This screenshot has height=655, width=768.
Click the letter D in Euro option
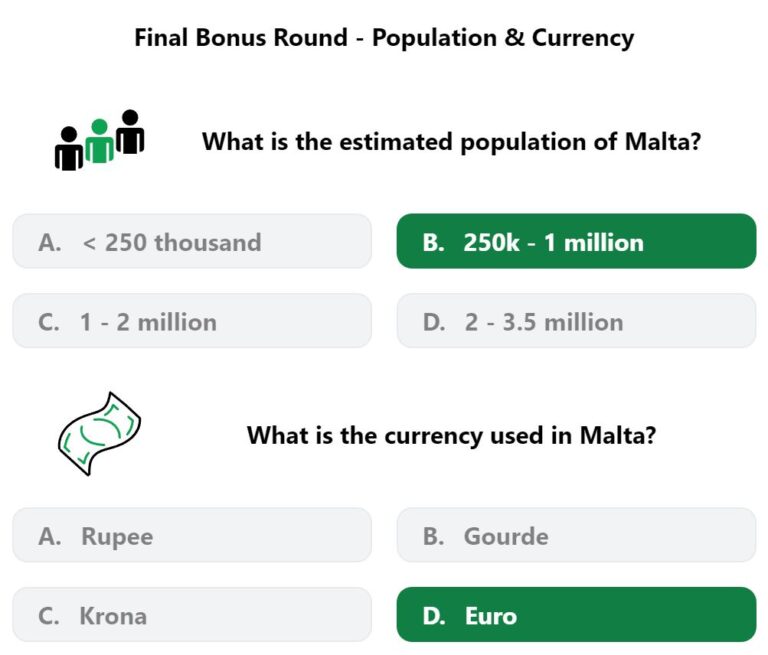[x=434, y=616]
